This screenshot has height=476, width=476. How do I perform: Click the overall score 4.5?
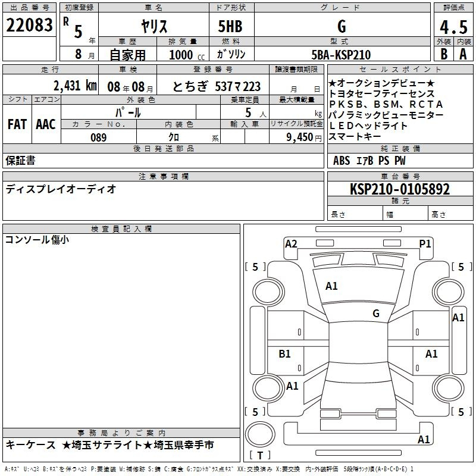454,27
